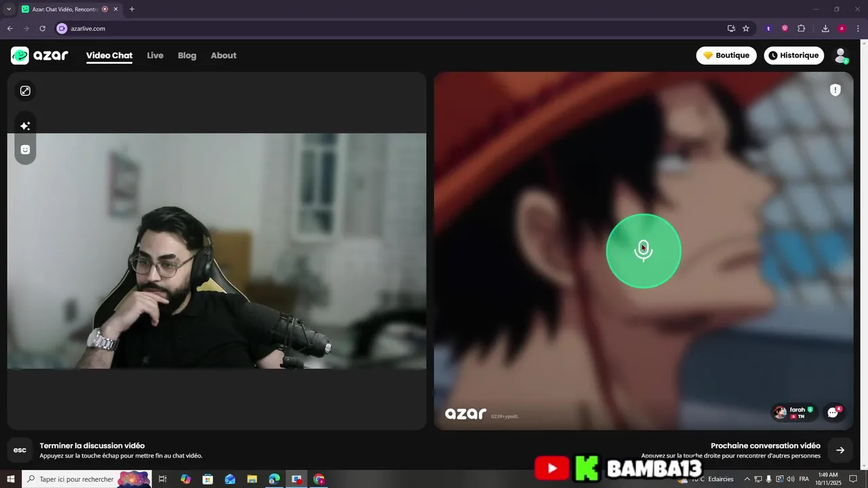Click the pink shield extension icon

[x=785, y=28]
